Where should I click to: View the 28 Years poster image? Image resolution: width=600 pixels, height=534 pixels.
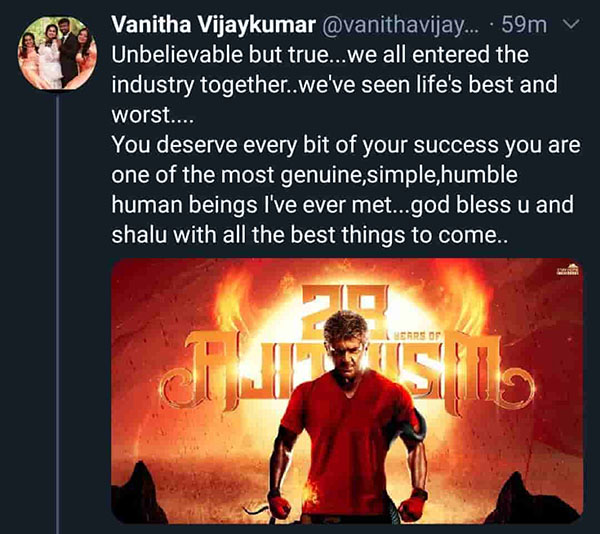pos(347,391)
